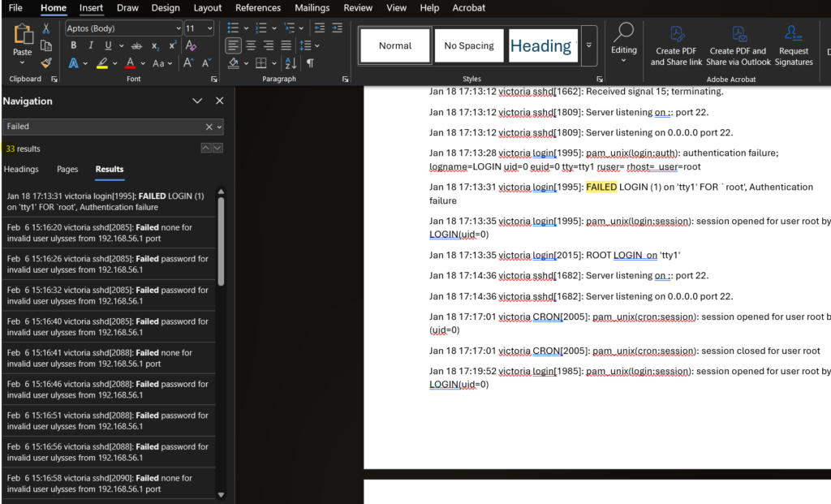
Task: Click the Copy icon
Action: coord(46,45)
